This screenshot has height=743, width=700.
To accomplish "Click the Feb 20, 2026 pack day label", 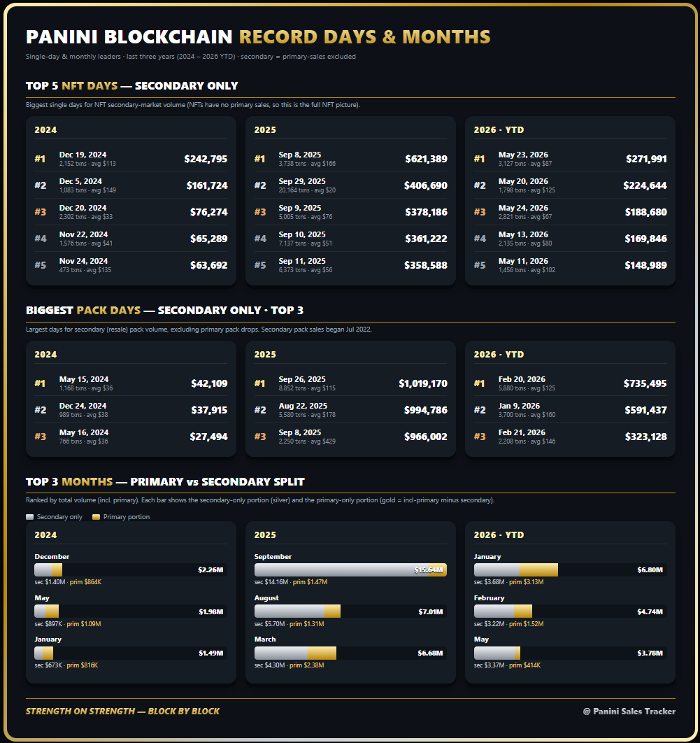I will (522, 380).
